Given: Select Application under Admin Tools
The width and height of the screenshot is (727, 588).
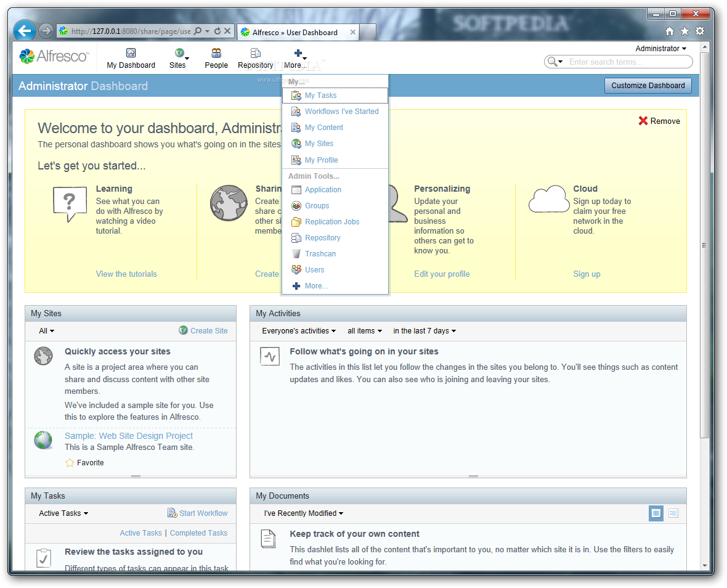Looking at the screenshot, I should click(x=335, y=190).
